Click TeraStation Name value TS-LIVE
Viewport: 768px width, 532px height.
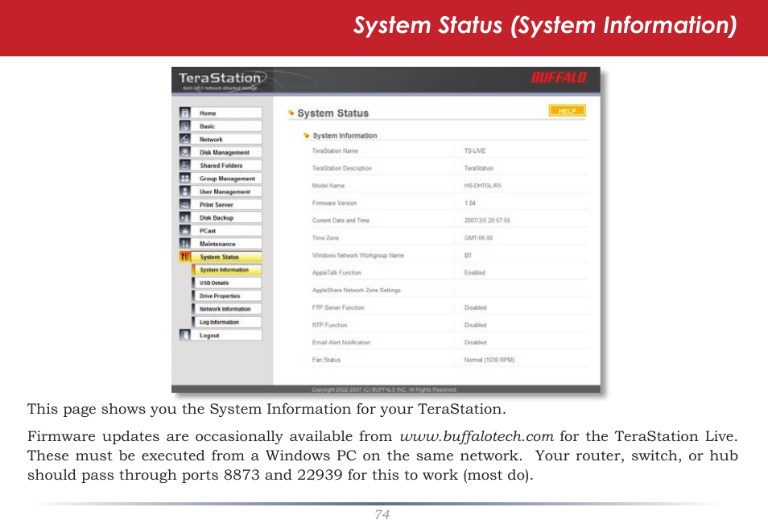point(475,151)
